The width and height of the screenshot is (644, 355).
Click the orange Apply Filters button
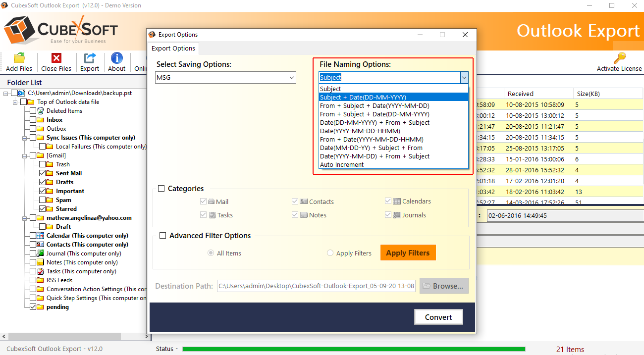tap(408, 253)
